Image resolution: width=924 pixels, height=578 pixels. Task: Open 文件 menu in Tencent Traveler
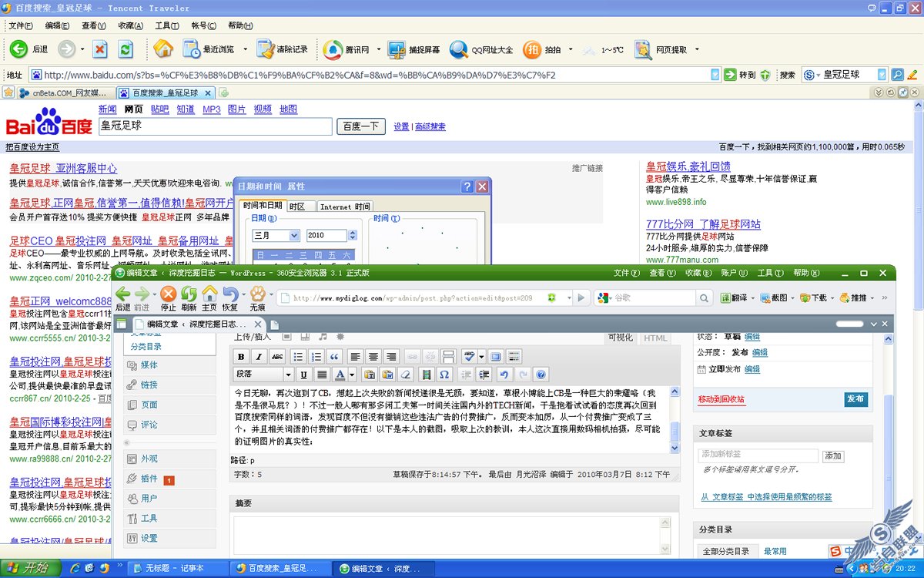[x=20, y=25]
